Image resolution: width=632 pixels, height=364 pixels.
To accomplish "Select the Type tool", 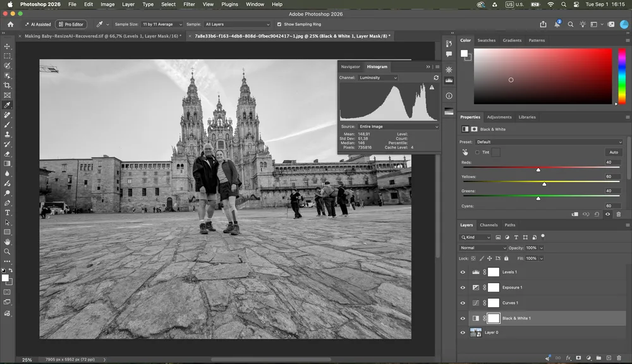I will point(7,212).
